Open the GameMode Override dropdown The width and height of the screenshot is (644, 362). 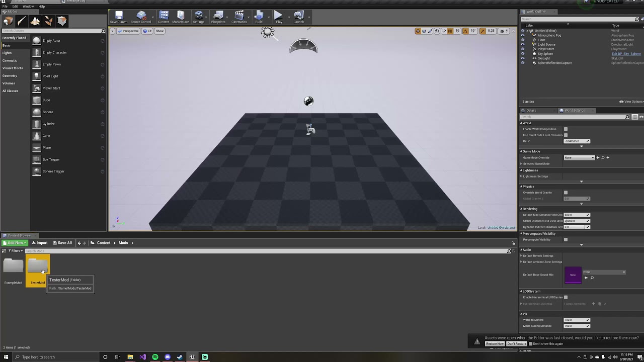click(x=579, y=158)
